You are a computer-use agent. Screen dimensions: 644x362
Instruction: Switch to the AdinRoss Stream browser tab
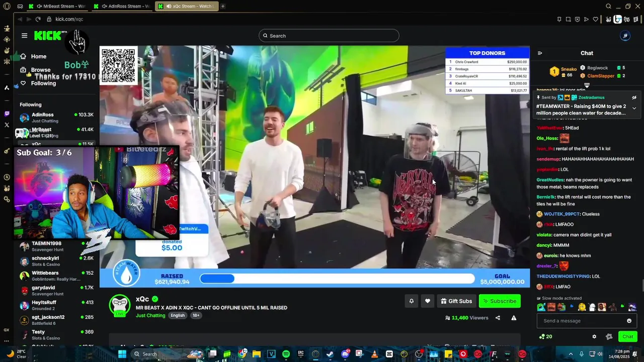tap(122, 6)
